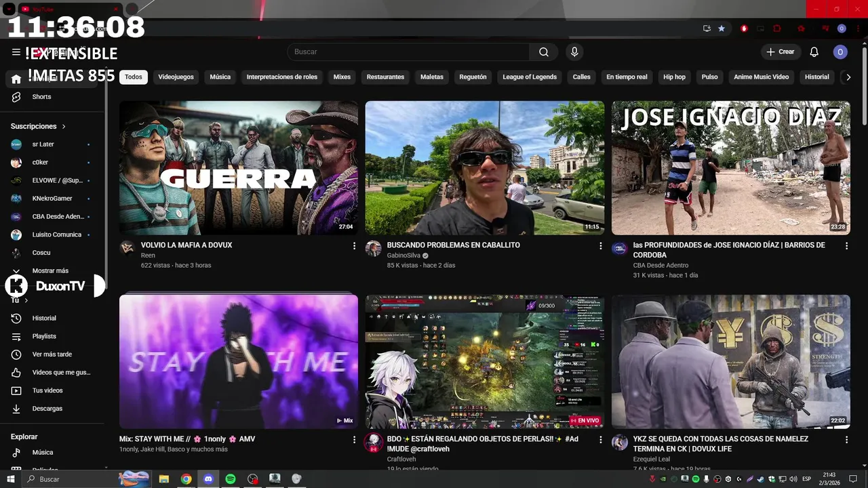Select the Videojuegos filter chip

tap(176, 77)
